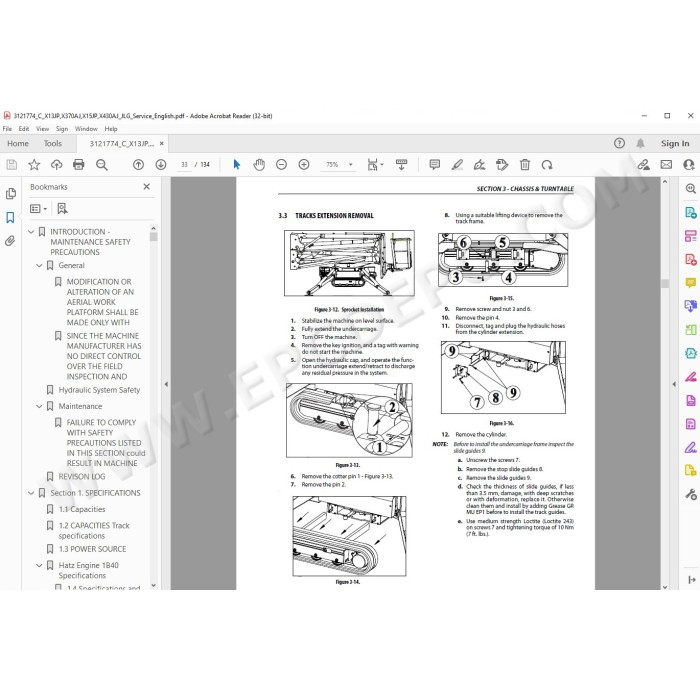This screenshot has width=700, height=700.
Task: Click the Save file toolbar icon
Action: (12, 165)
